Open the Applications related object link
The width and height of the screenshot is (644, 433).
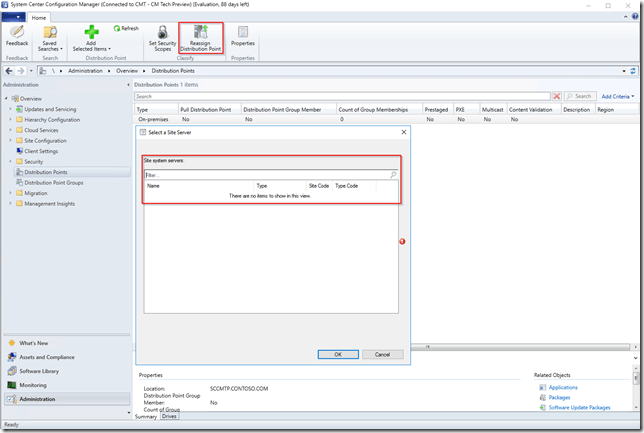tap(562, 386)
